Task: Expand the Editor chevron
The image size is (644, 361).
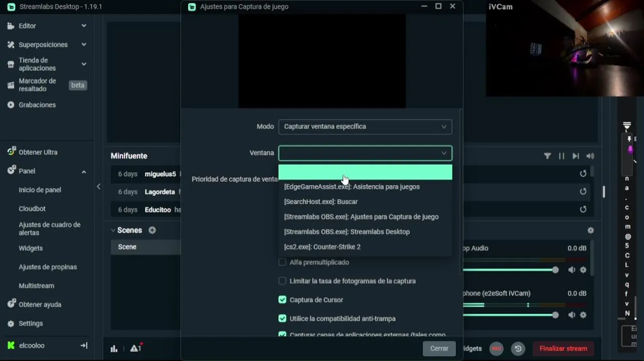Action: pos(84,26)
